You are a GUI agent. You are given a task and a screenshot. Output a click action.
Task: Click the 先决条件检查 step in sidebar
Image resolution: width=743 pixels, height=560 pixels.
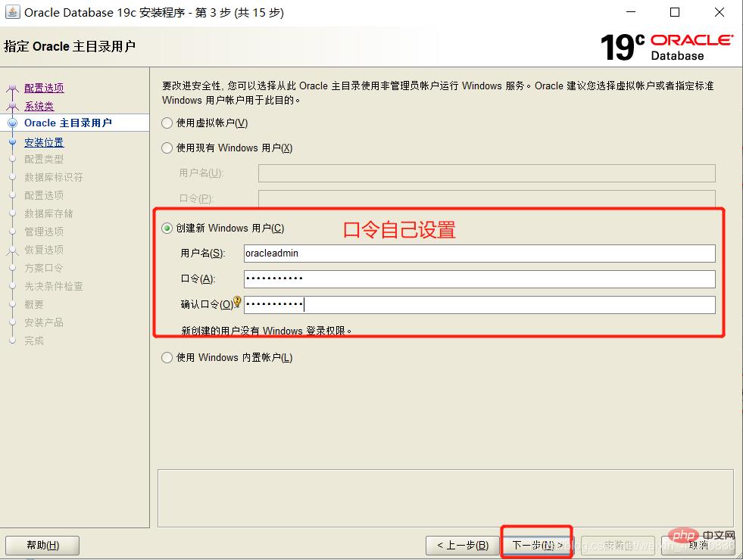pyautogui.click(x=54, y=286)
